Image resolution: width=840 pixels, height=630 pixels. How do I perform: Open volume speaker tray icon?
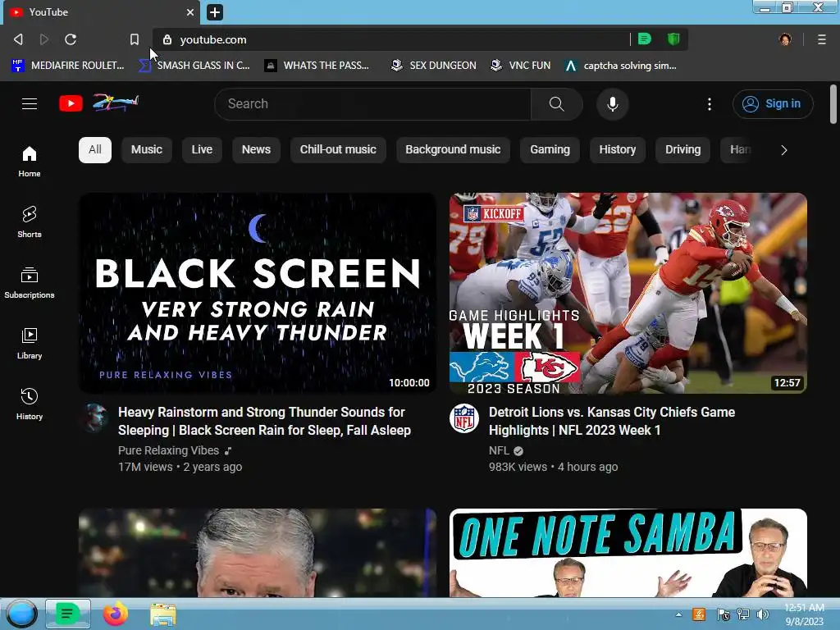point(762,614)
